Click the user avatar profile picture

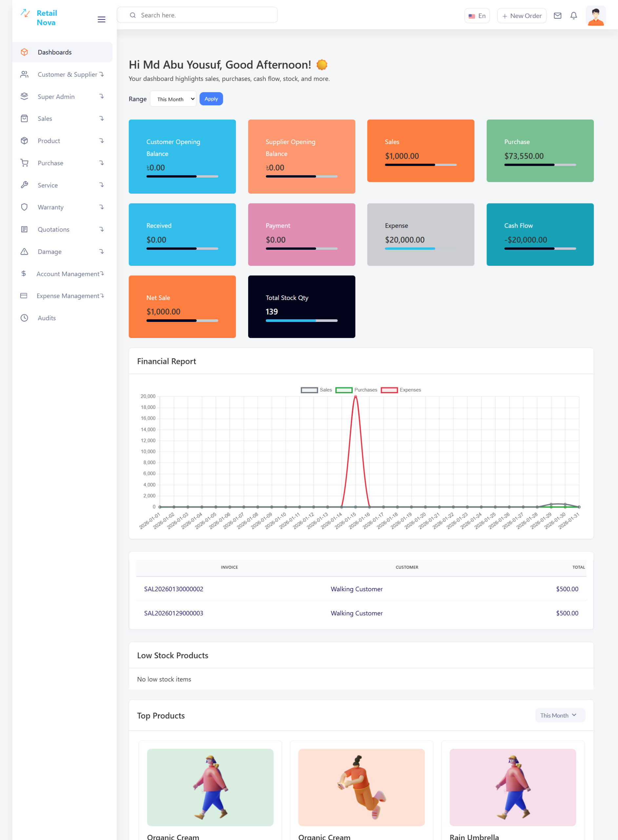pos(596,16)
